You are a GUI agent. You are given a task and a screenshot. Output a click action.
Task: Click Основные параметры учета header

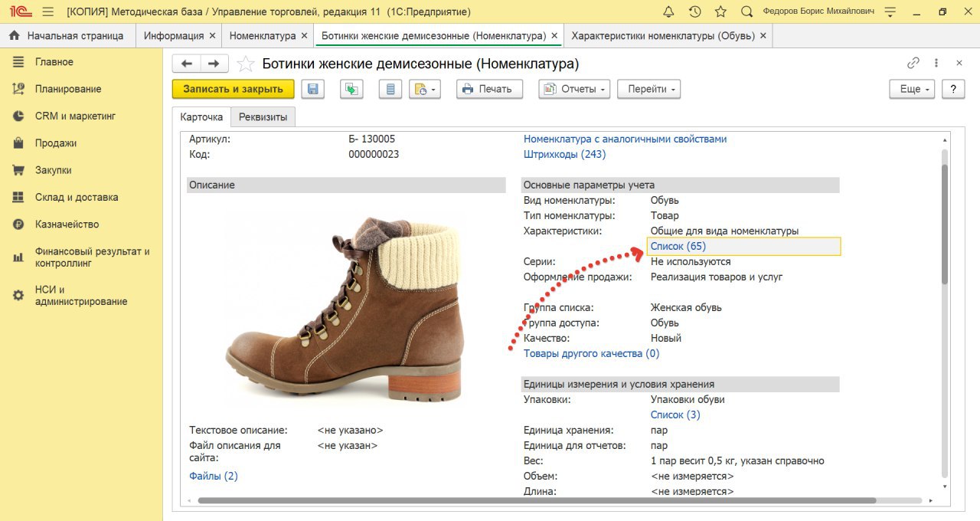[681, 185]
